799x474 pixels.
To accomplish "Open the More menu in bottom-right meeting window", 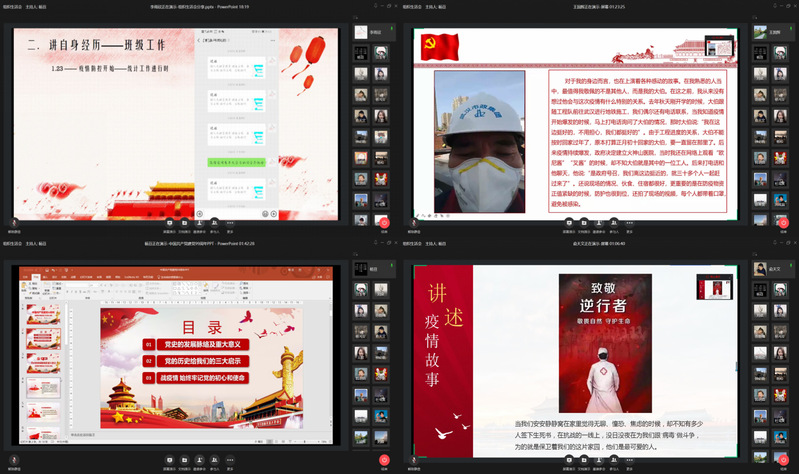I will (629, 460).
